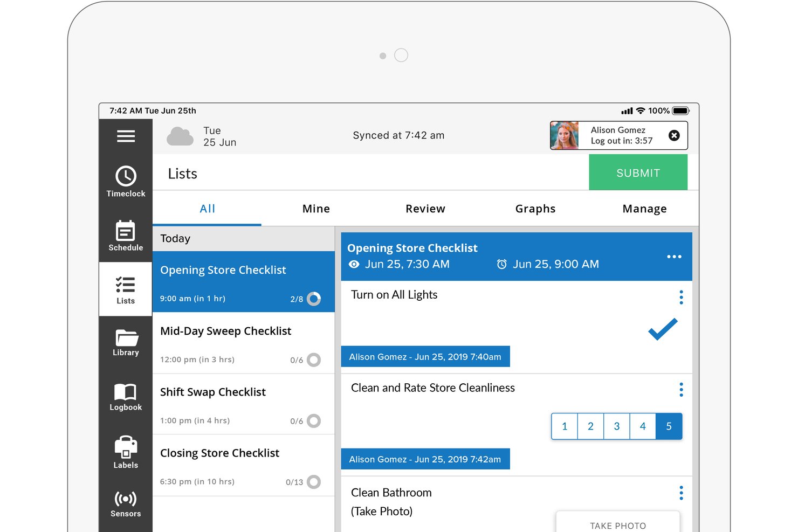This screenshot has height=532, width=798.
Task: Click the cloud weather icon
Action: (180, 136)
